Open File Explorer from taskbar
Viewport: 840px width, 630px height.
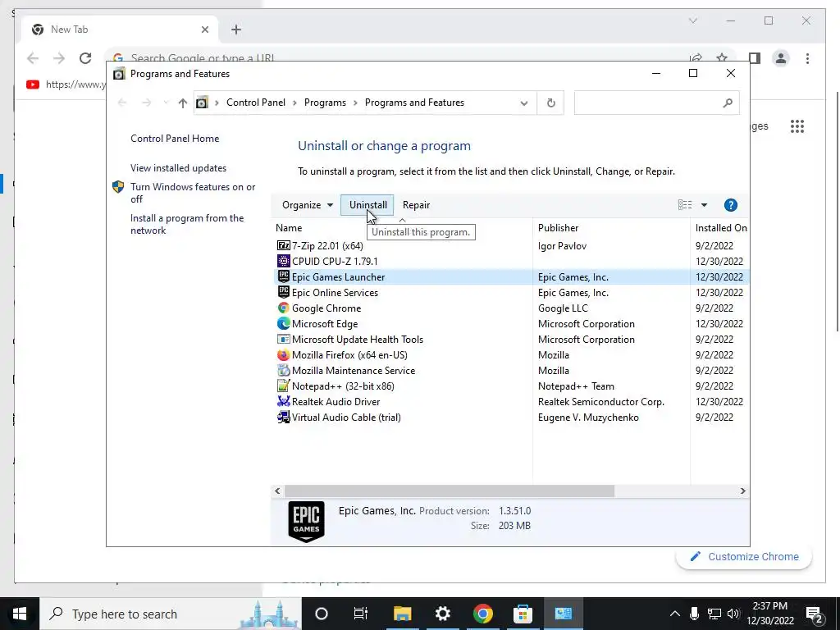click(402, 614)
